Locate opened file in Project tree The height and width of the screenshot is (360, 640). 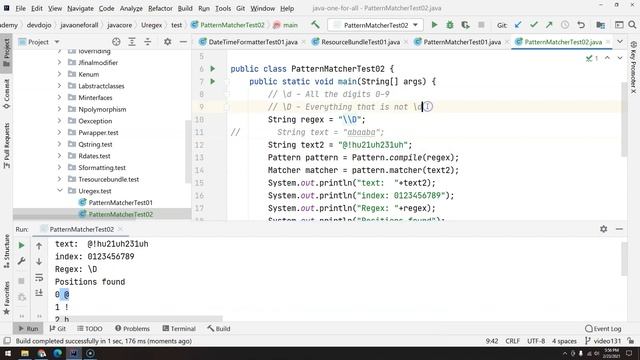(116, 42)
